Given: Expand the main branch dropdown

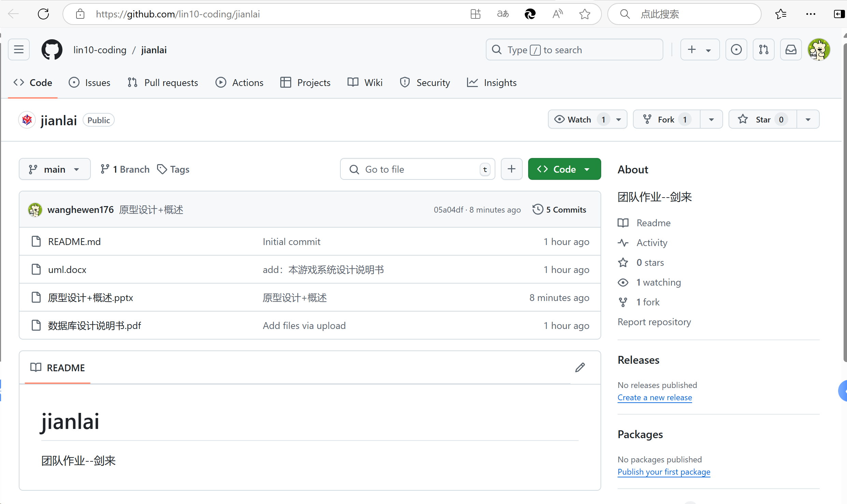Looking at the screenshot, I should (x=55, y=169).
